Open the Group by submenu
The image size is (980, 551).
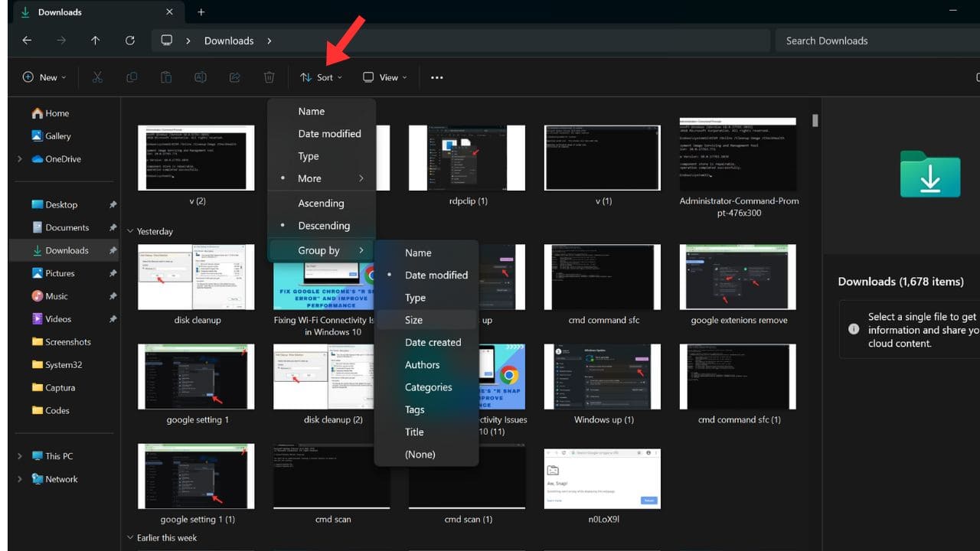click(x=322, y=250)
